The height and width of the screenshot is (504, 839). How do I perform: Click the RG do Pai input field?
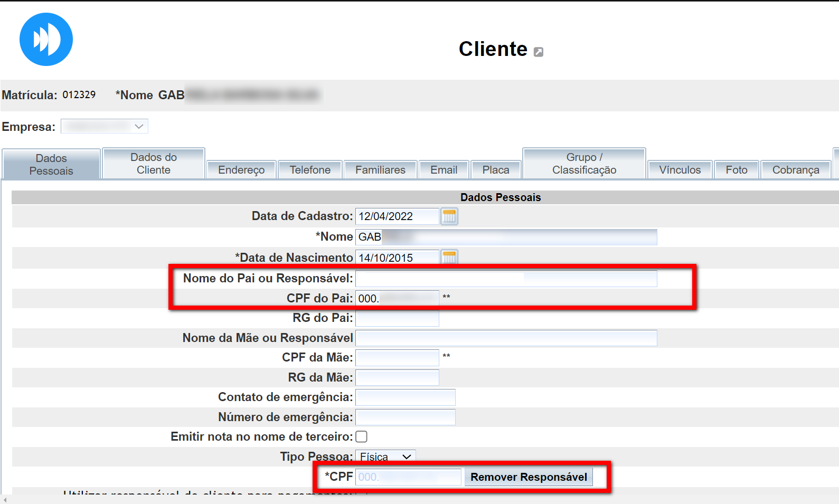pyautogui.click(x=397, y=318)
